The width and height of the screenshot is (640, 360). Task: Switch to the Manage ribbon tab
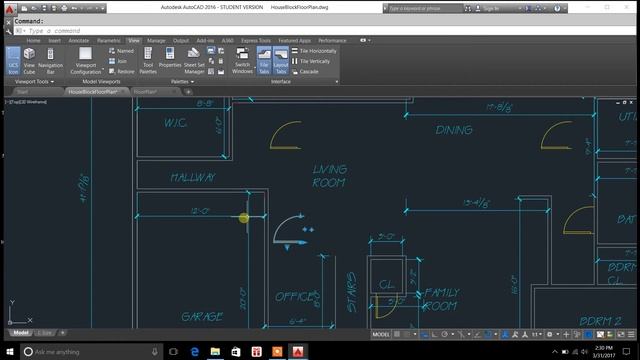(x=156, y=40)
